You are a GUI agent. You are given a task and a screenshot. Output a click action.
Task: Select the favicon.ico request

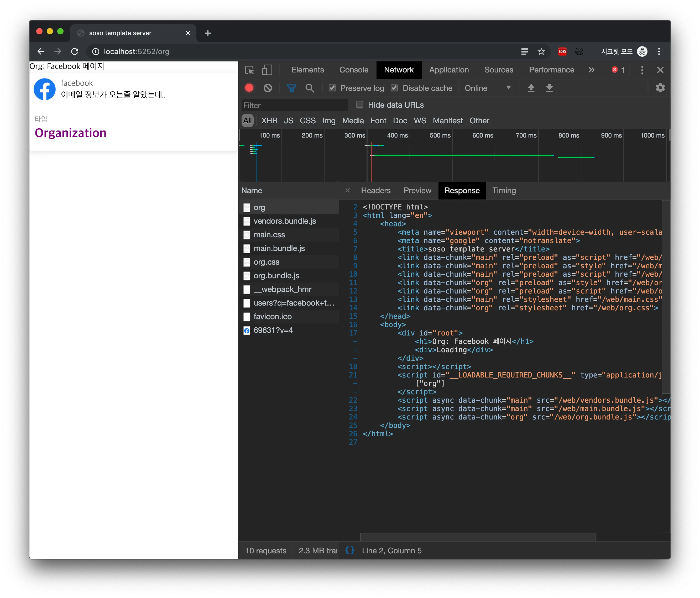point(289,317)
